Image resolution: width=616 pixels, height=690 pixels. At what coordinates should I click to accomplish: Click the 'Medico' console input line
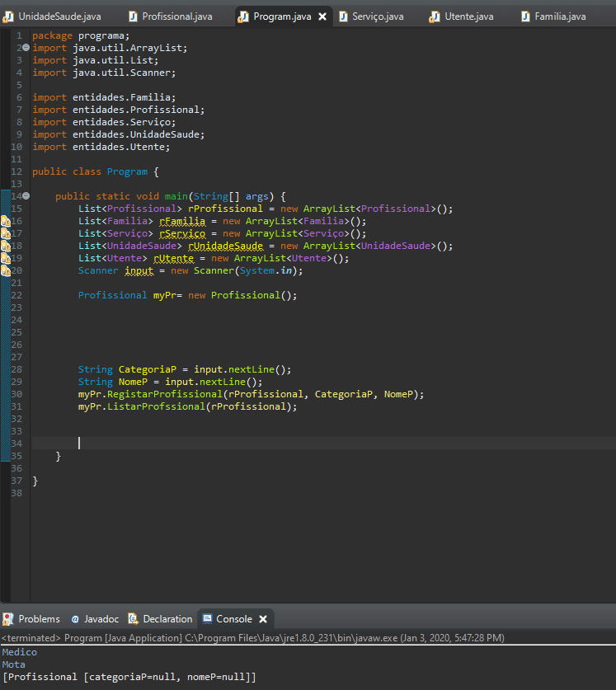(x=19, y=652)
